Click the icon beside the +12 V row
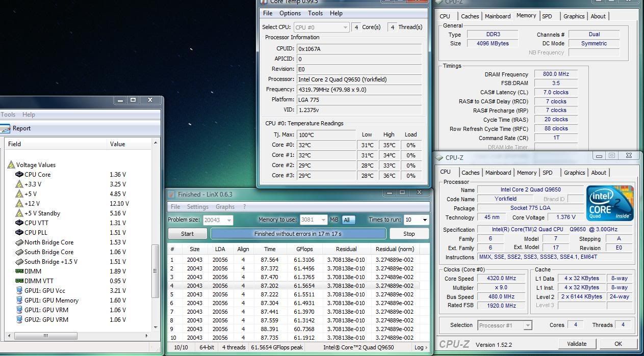The height and width of the screenshot is (356, 644). [19, 204]
